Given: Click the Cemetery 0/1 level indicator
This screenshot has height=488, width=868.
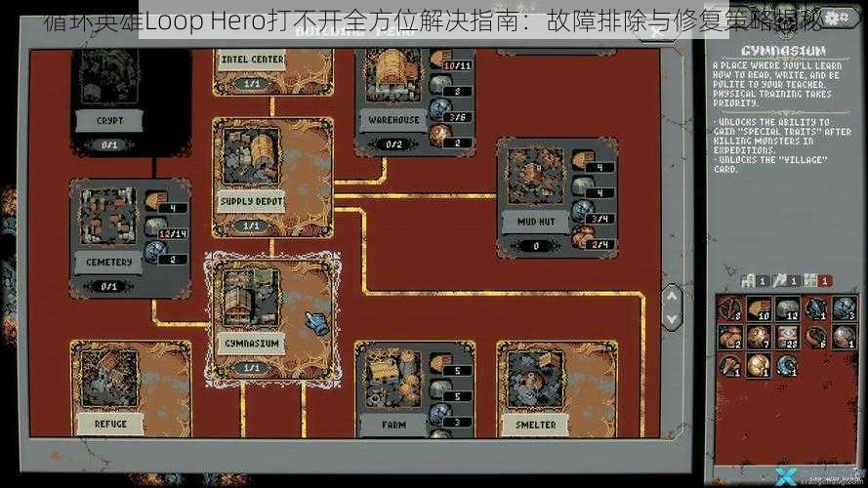Looking at the screenshot, I should (109, 286).
